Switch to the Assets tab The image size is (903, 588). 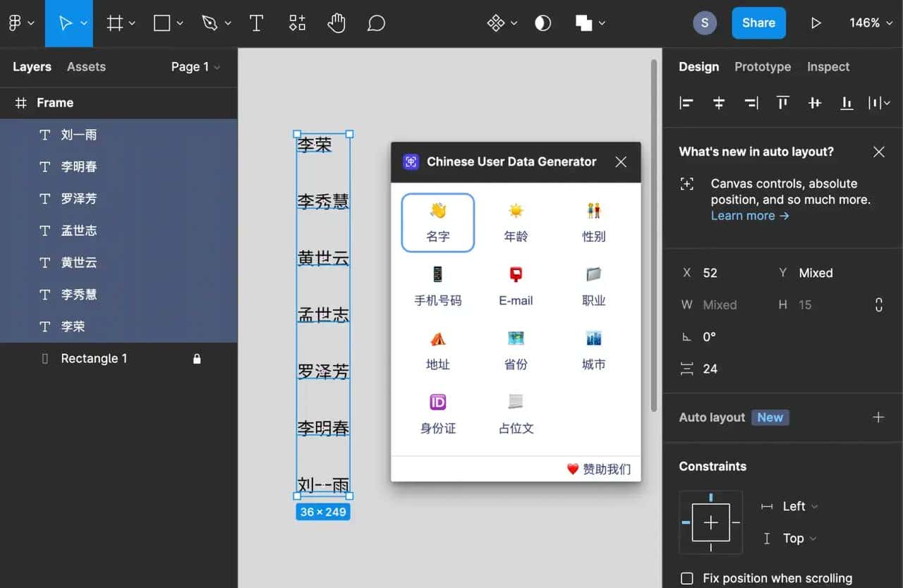click(x=86, y=67)
